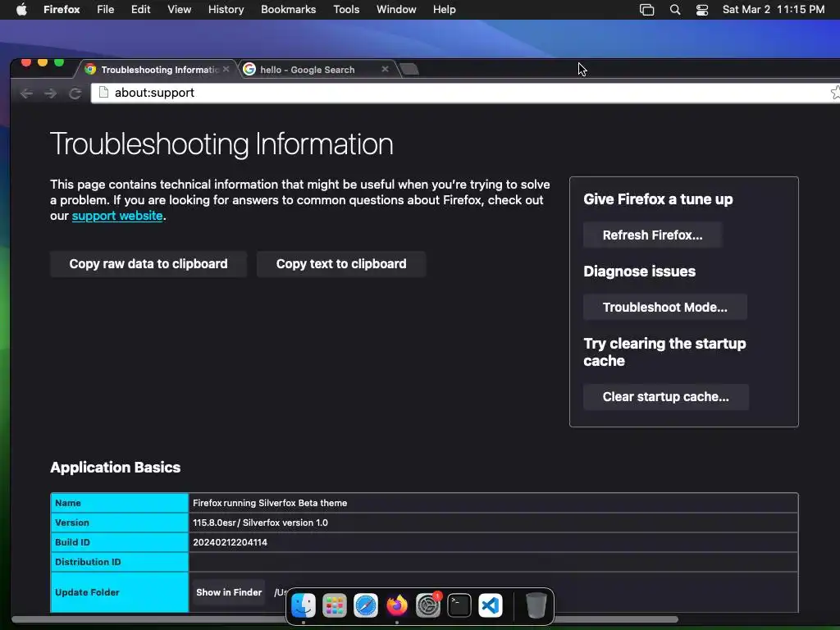The image size is (840, 630).
Task: Click the Application Basics heading
Action: click(x=115, y=468)
